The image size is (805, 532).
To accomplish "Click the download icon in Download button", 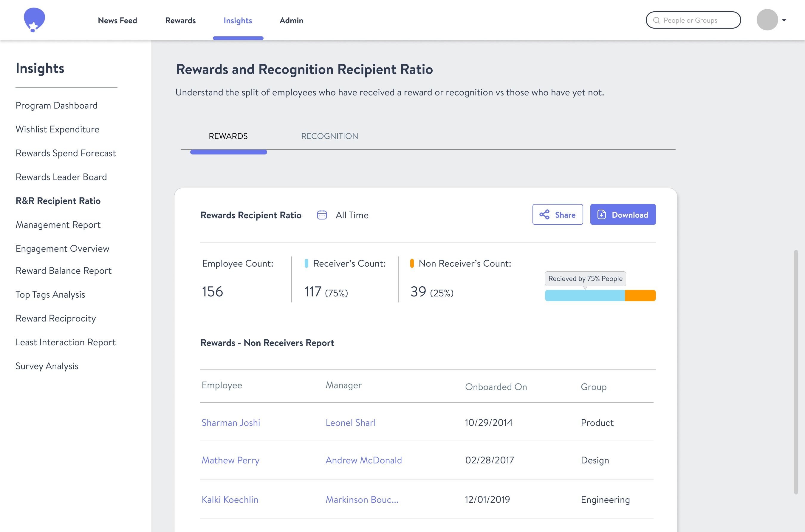I will 601,215.
